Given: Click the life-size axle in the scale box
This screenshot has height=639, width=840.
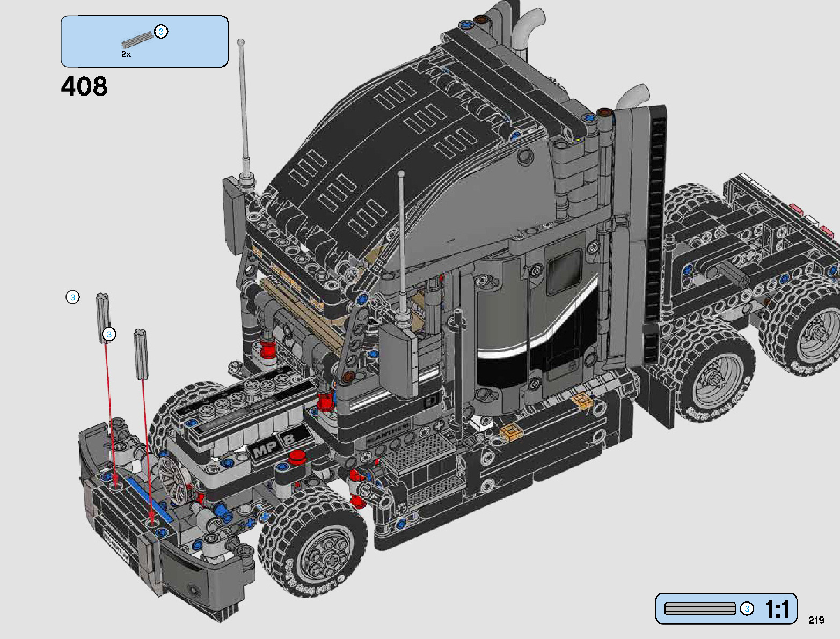Looking at the screenshot, I should (700, 609).
